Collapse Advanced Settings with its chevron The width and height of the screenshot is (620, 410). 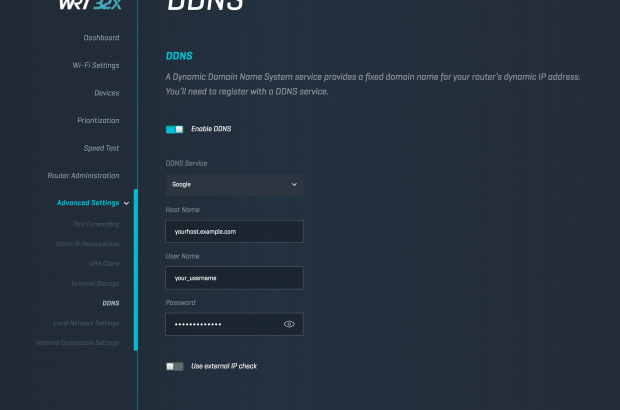pos(126,203)
